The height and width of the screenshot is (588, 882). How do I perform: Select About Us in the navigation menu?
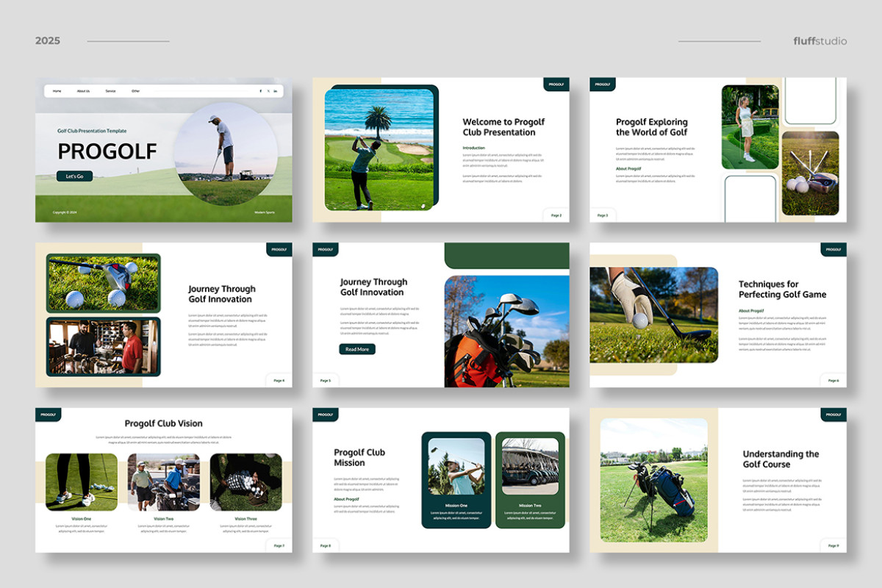[83, 90]
